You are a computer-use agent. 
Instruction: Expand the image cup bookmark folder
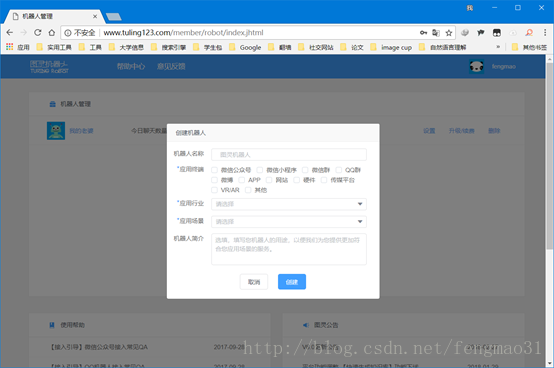[x=391, y=47]
